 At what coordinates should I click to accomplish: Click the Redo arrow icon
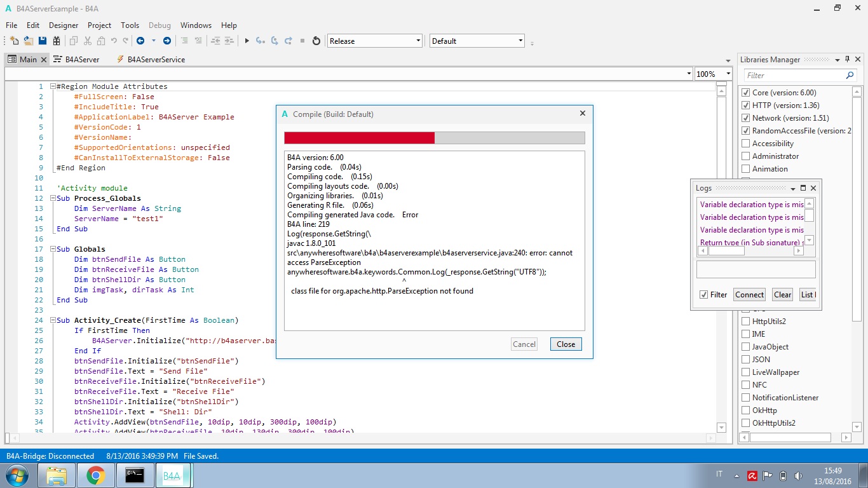pyautogui.click(x=125, y=41)
